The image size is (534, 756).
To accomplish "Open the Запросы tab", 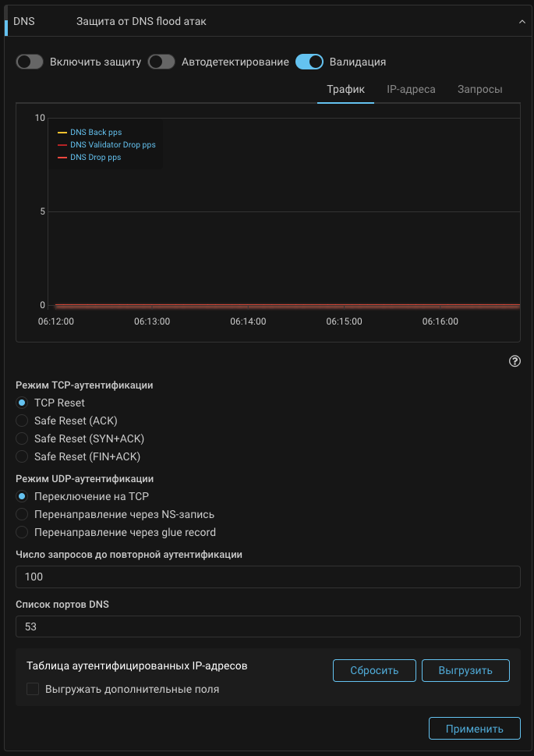I will 479,89.
